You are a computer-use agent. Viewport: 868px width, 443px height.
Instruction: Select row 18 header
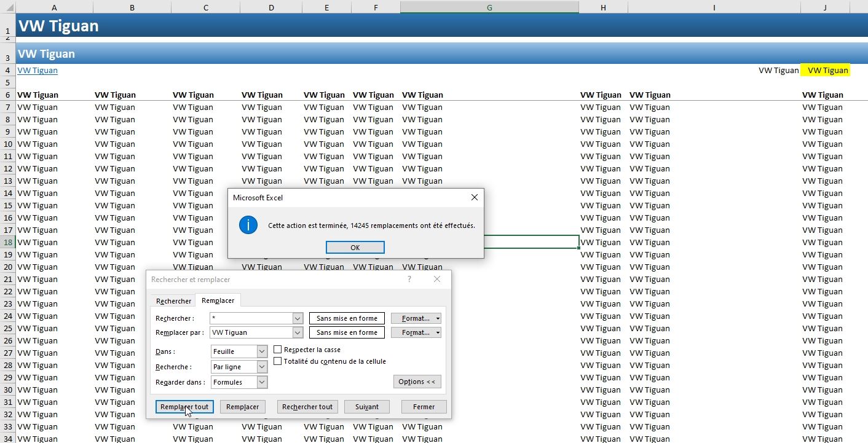point(8,242)
